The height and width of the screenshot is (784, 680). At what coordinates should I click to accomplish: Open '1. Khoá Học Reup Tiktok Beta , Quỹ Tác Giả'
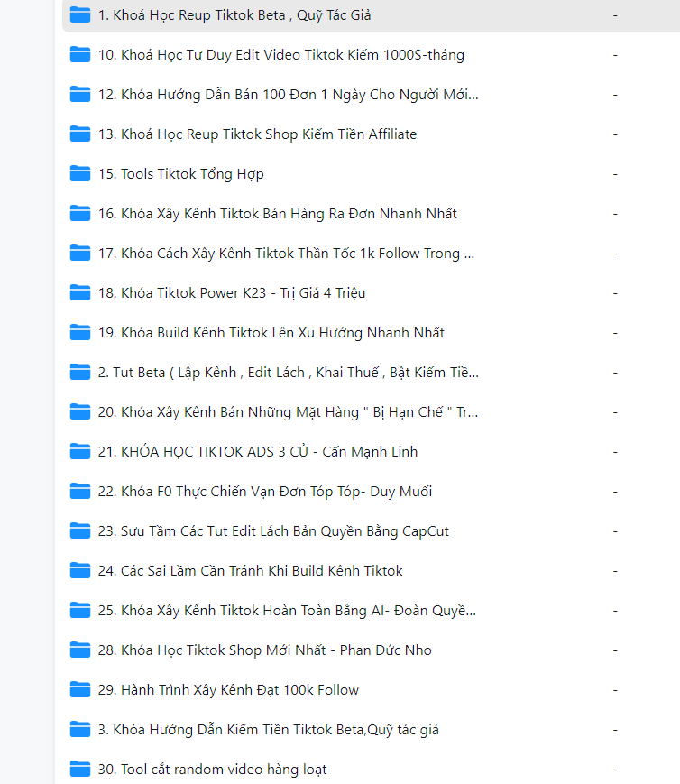pyautogui.click(x=234, y=15)
